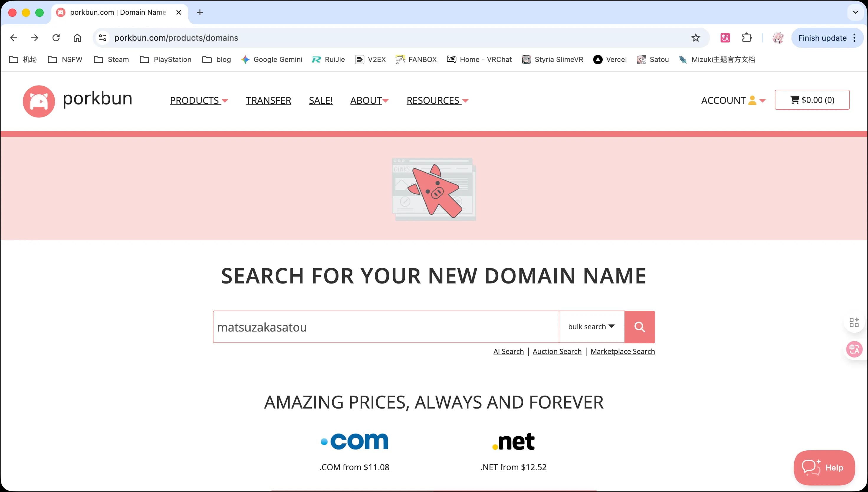Screen dimensions: 868x492
Task: Expand the bulk search dropdown
Action: pos(591,327)
